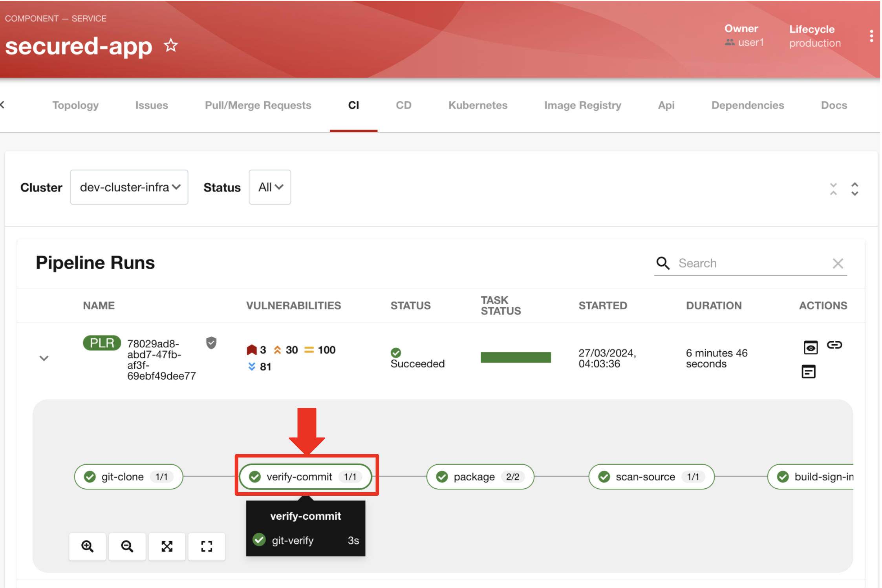View pipeline run logs icon
This screenshot has height=588, width=882.
[x=808, y=371]
